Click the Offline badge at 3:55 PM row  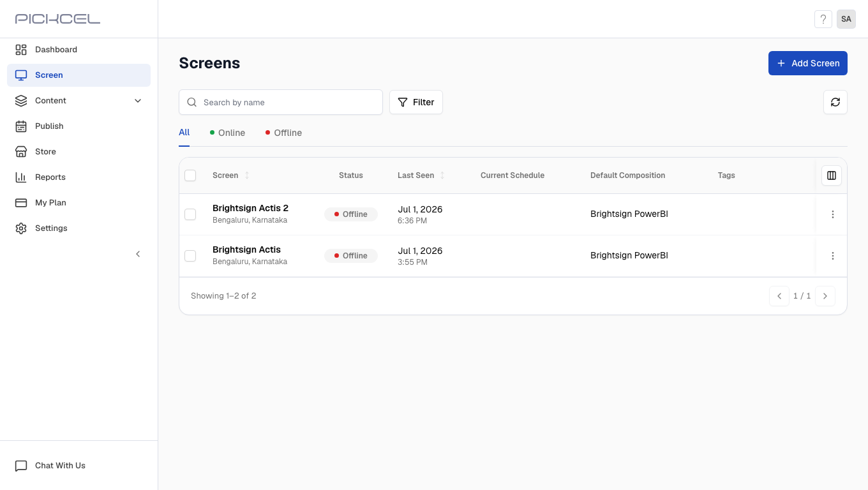[351, 256]
